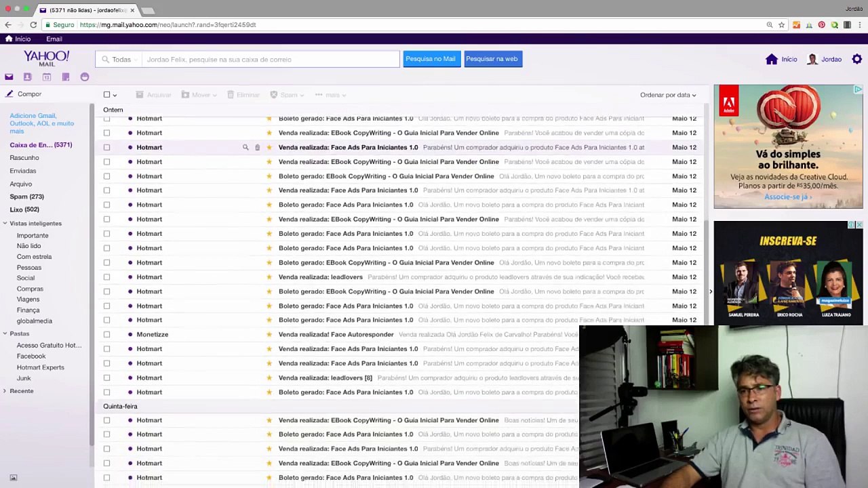Screen dimensions: 868x488
Task: Show the 'Não lido' smart view
Action: click(29, 246)
